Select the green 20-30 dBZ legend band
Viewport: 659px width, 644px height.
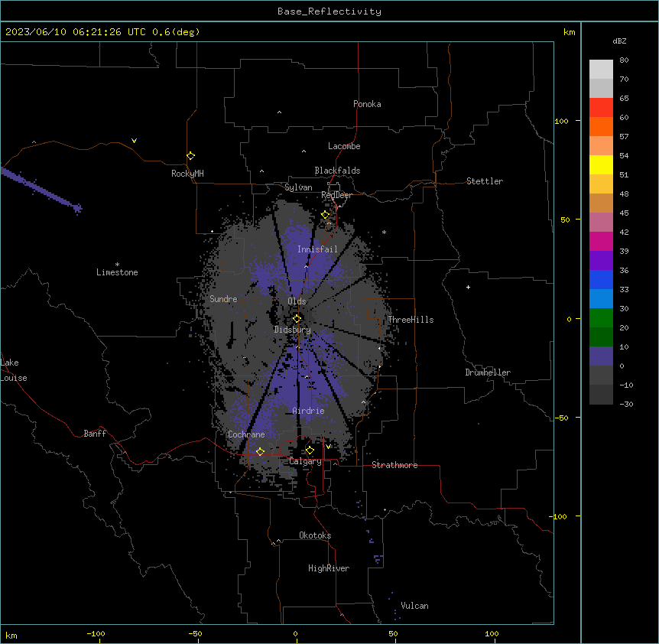(x=601, y=318)
